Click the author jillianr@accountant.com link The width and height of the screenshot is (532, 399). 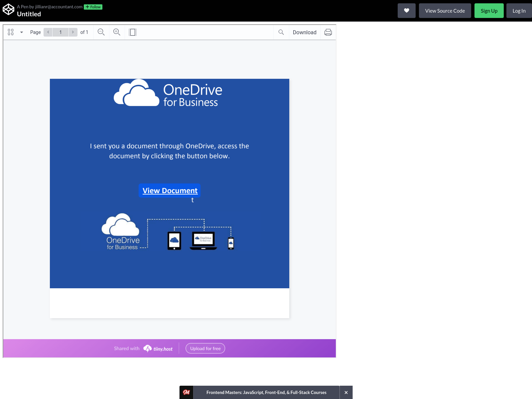click(x=59, y=7)
